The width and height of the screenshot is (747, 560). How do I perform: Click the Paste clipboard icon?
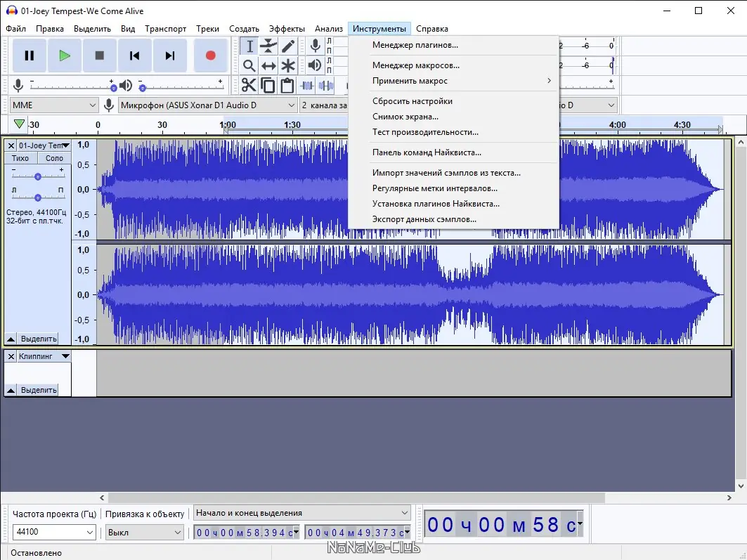click(287, 85)
